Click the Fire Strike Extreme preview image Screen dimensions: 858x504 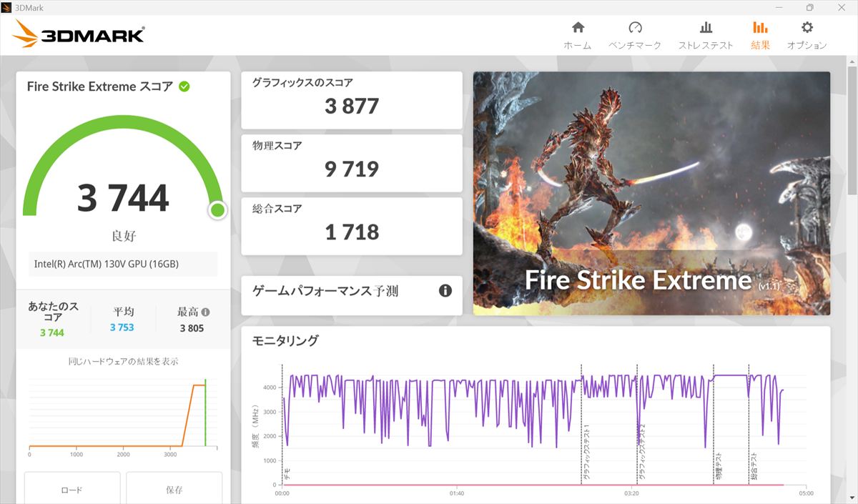pos(651,193)
